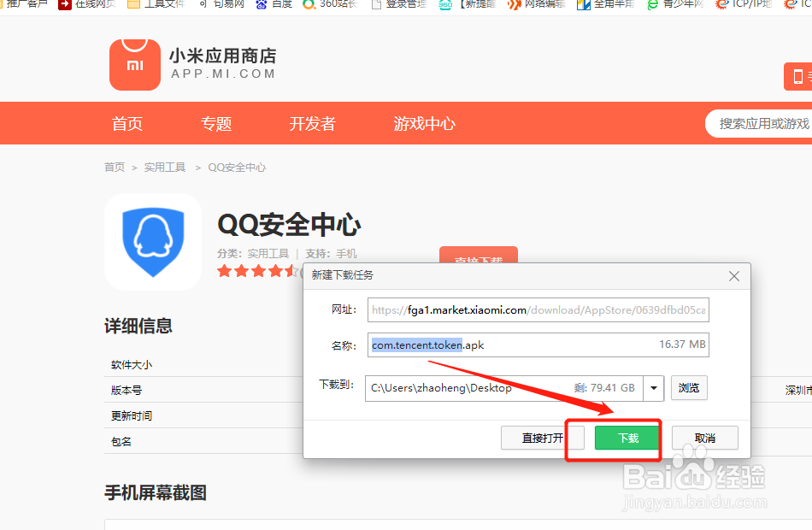Open the 工具文件 bookmark folder

coord(156,4)
